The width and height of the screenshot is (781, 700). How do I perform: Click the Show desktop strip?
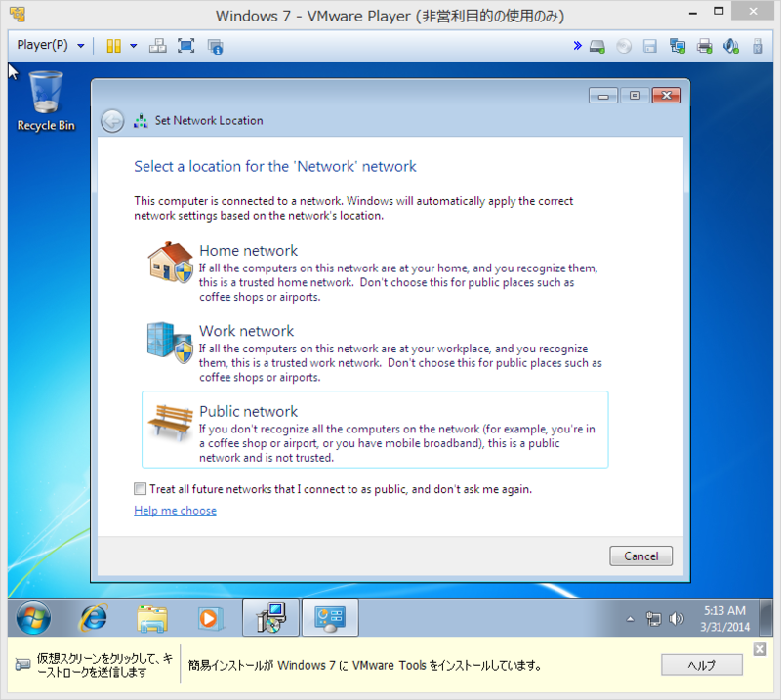(x=767, y=618)
